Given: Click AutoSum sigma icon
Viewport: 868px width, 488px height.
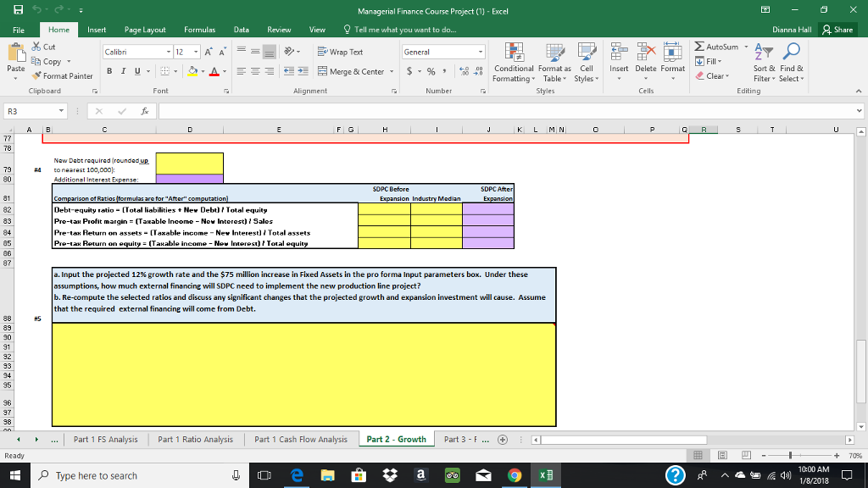Looking at the screenshot, I should 699,47.
